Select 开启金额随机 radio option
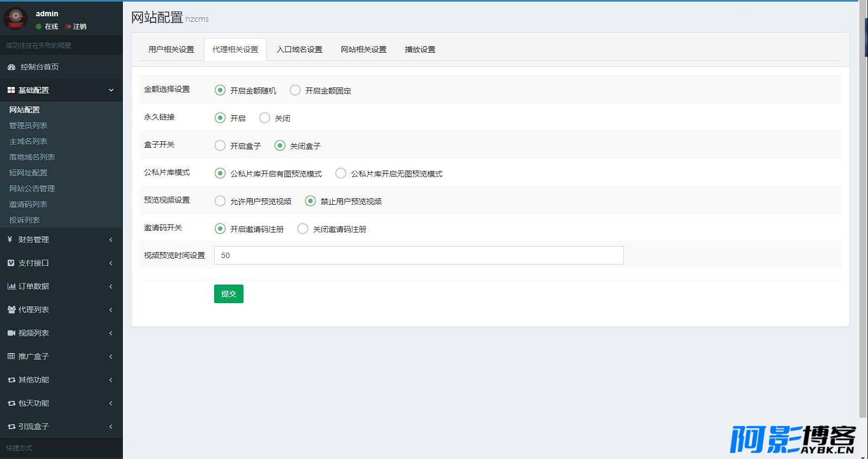868x459 pixels. coord(220,90)
